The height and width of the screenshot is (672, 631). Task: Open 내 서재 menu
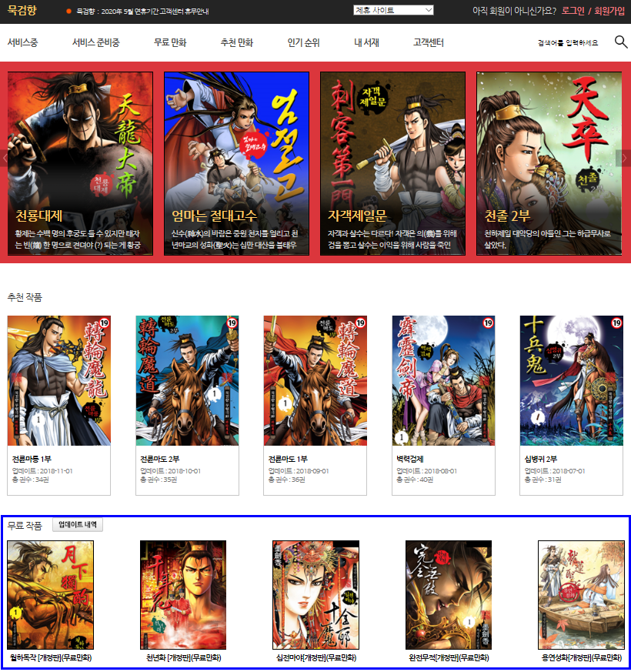coord(366,42)
